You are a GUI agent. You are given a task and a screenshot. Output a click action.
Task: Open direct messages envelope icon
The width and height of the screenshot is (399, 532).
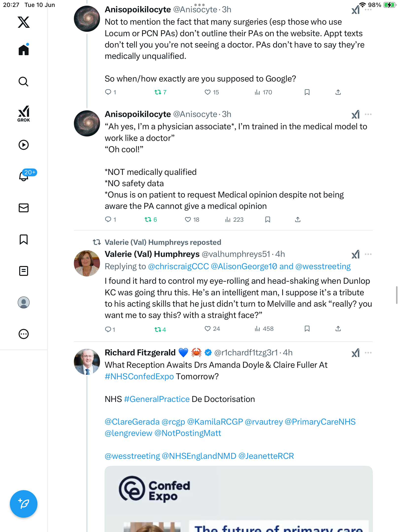pyautogui.click(x=24, y=208)
